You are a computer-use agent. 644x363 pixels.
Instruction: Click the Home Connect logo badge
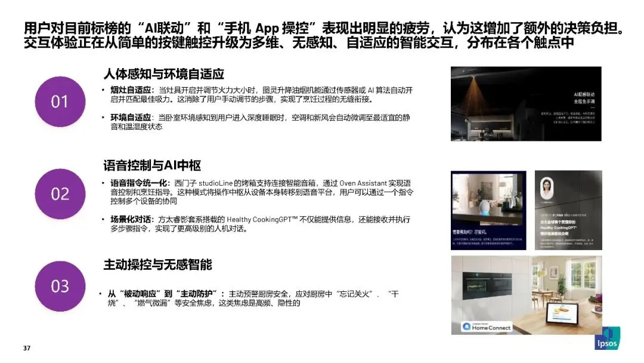click(x=487, y=327)
